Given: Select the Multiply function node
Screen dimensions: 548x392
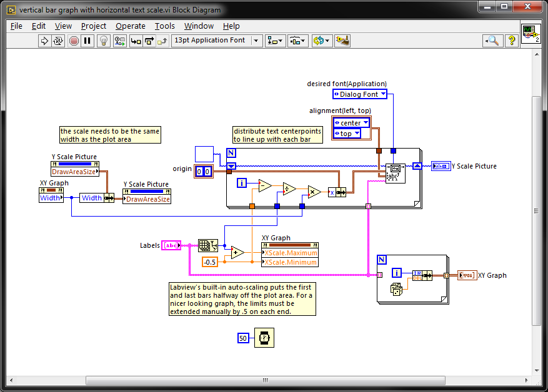Looking at the screenshot, I should click(x=314, y=192).
